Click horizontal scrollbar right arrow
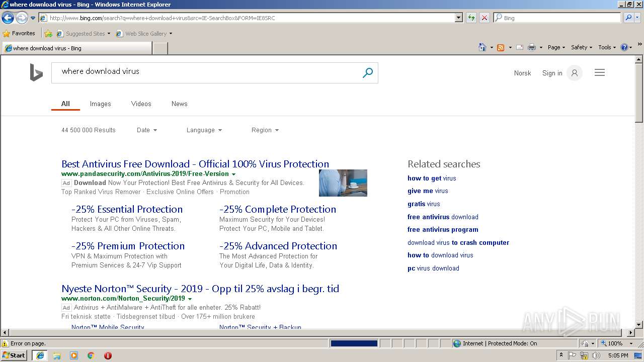 (x=631, y=333)
